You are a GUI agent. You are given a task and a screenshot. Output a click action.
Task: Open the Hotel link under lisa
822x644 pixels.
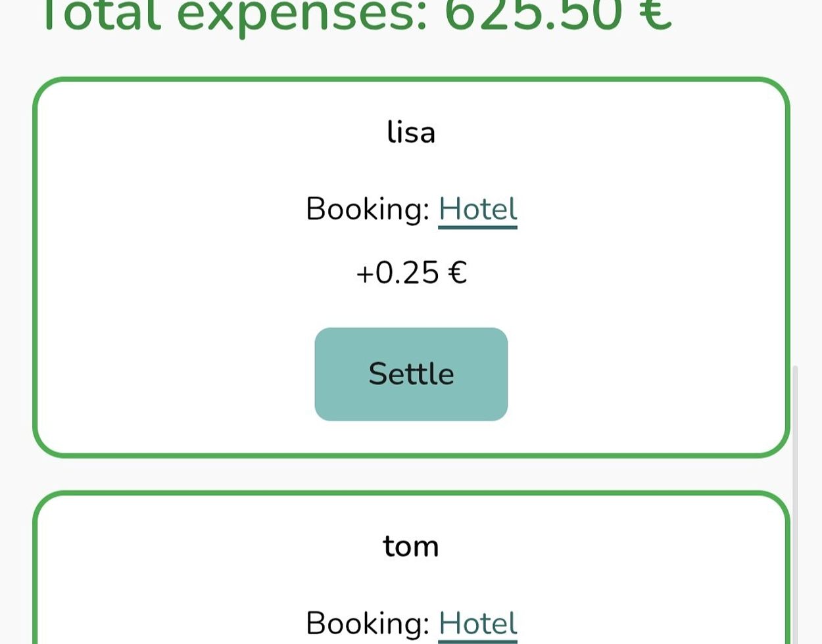tap(477, 210)
